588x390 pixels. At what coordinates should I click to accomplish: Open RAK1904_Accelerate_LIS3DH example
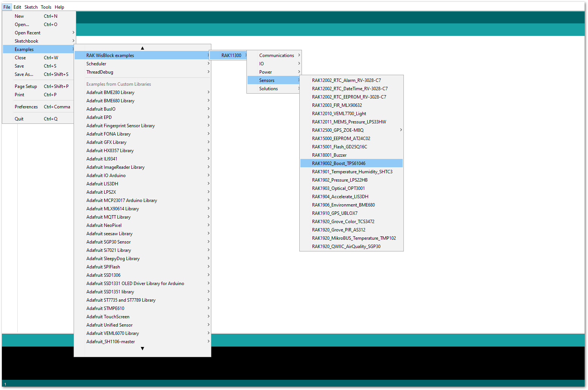tap(351, 197)
